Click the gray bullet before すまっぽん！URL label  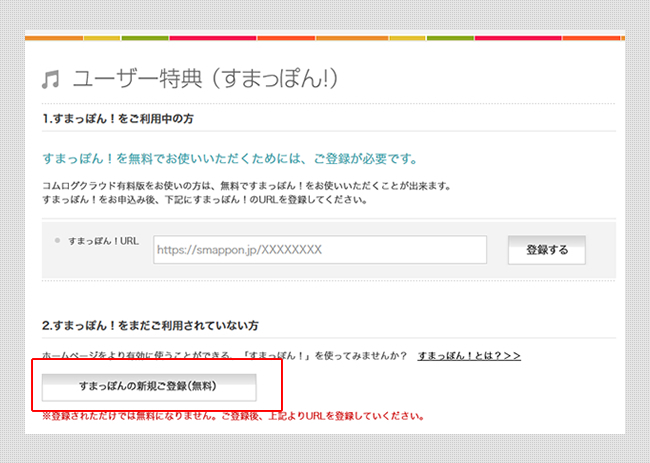[x=57, y=241]
